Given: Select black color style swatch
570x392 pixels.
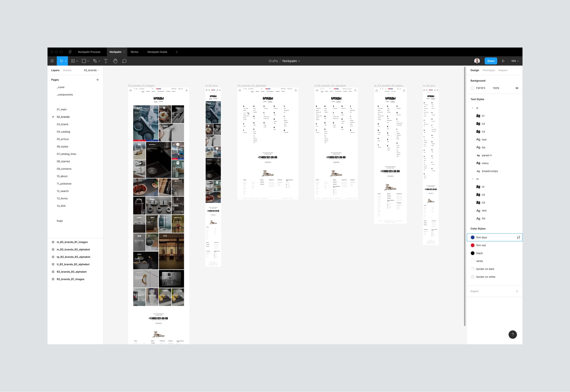Looking at the screenshot, I should pyautogui.click(x=472, y=253).
